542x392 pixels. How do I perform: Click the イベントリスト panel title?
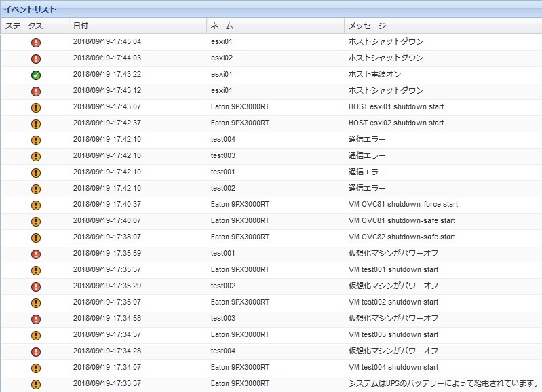(31, 9)
